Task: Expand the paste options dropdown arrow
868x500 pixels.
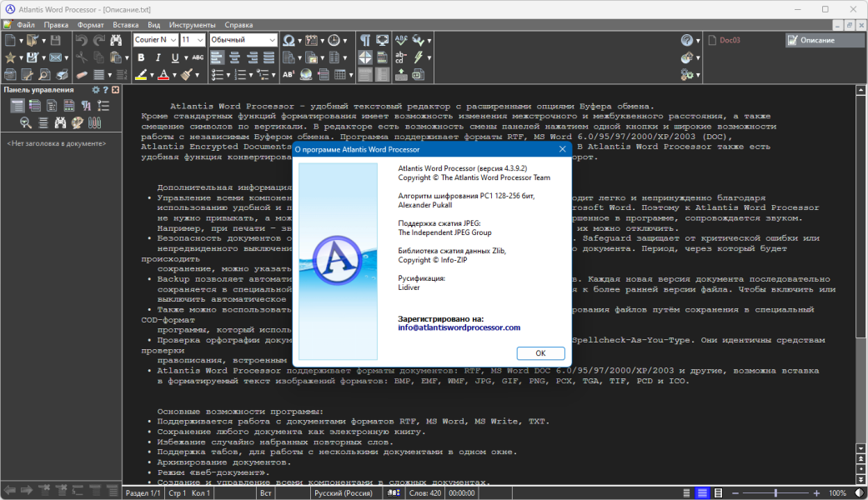Action: [x=126, y=57]
